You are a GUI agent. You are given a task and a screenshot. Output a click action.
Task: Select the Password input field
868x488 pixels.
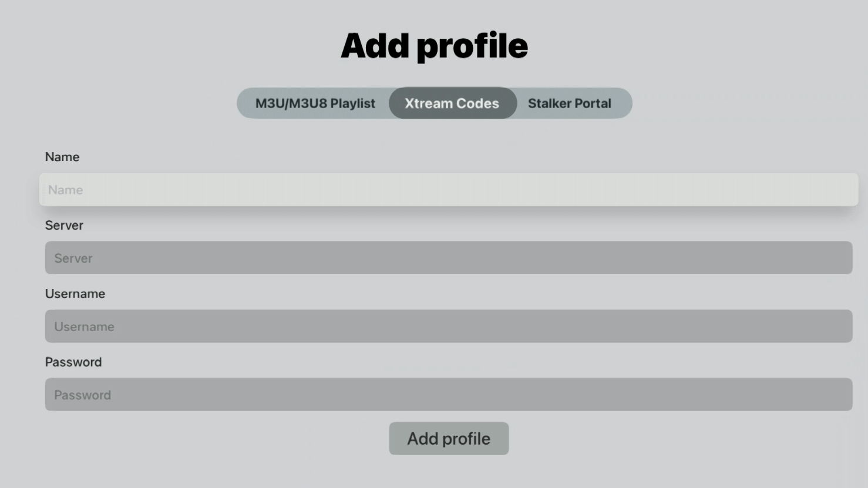click(449, 395)
